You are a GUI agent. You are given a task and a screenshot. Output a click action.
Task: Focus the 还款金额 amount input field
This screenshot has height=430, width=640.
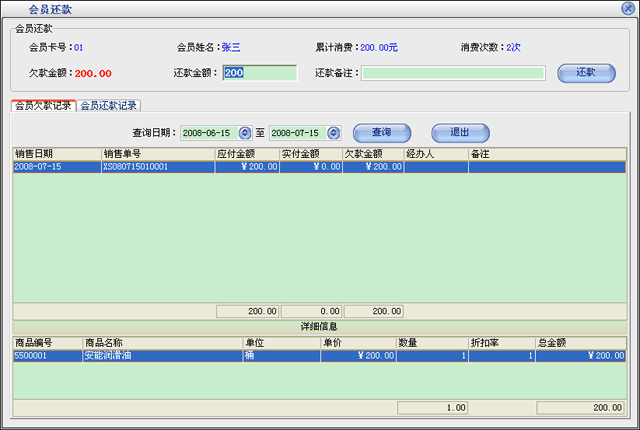[x=259, y=73]
